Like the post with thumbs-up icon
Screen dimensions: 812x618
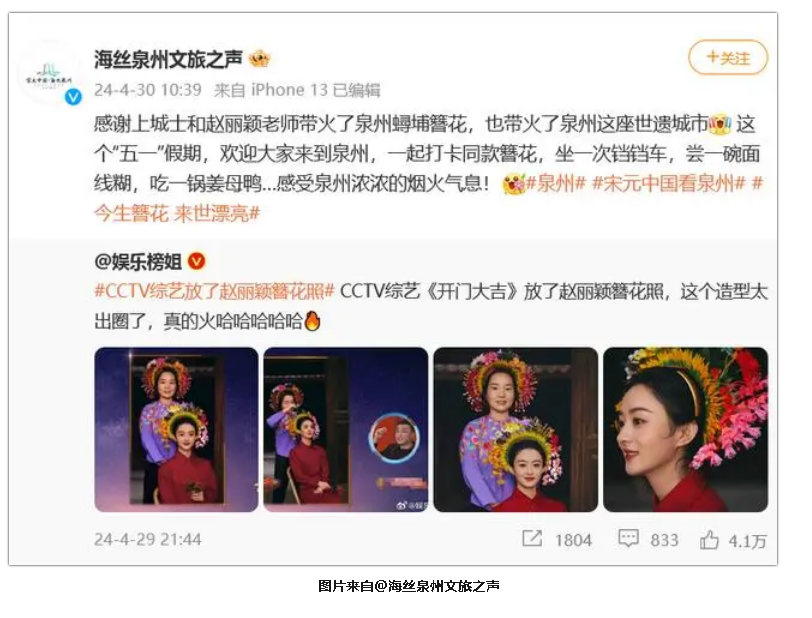coord(709,540)
